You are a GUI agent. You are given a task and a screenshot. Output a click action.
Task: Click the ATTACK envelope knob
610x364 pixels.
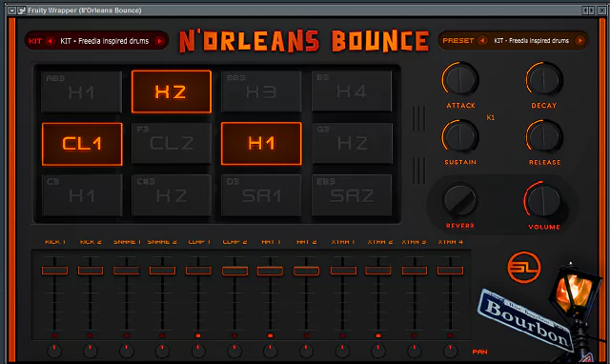pyautogui.click(x=460, y=79)
